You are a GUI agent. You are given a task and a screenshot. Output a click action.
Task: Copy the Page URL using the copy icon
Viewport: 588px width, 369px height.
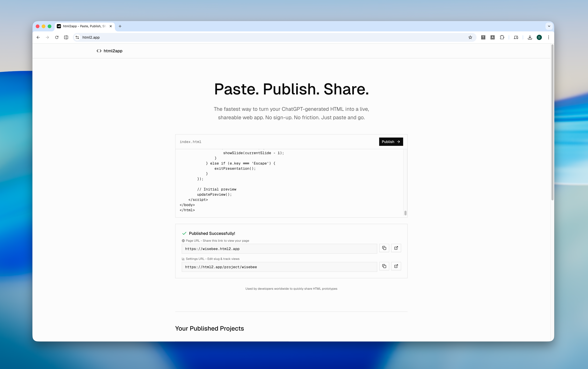click(x=384, y=248)
